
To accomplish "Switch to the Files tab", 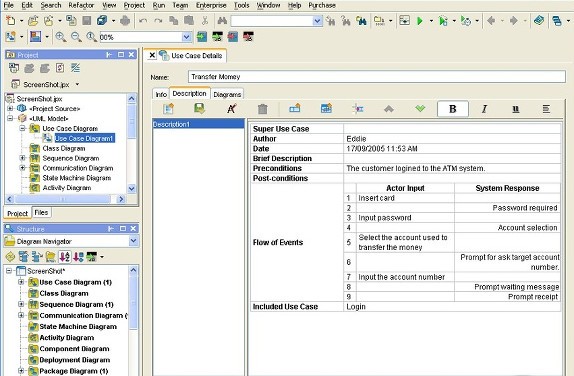I will pyautogui.click(x=41, y=212).
